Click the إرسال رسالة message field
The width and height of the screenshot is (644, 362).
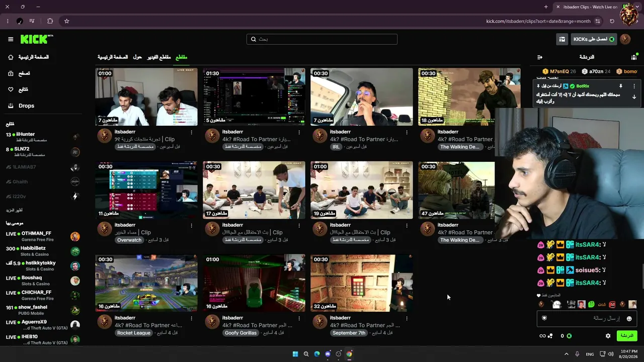click(587, 318)
